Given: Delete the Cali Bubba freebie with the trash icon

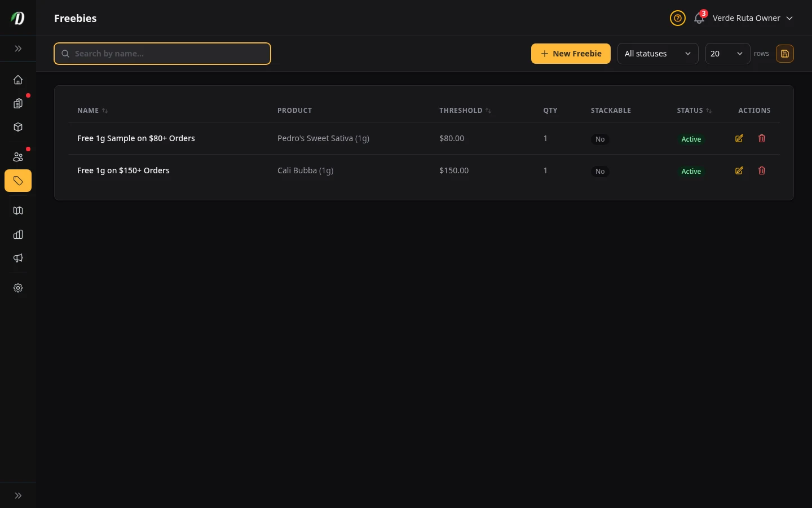Looking at the screenshot, I should click(x=762, y=170).
